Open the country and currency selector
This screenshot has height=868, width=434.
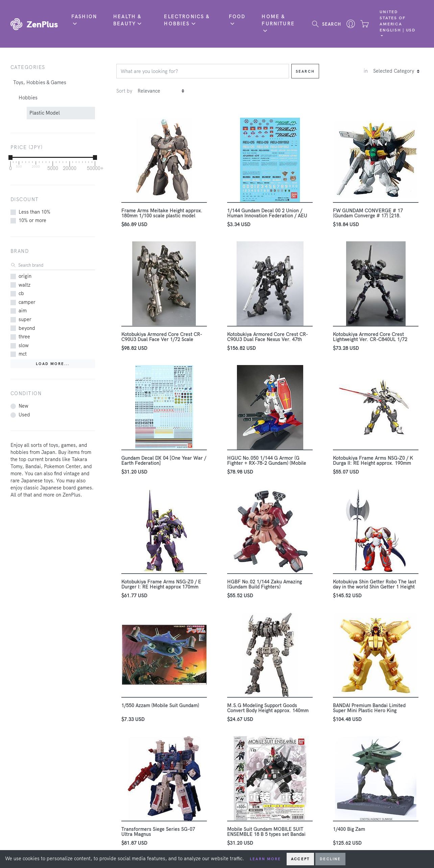tap(397, 24)
